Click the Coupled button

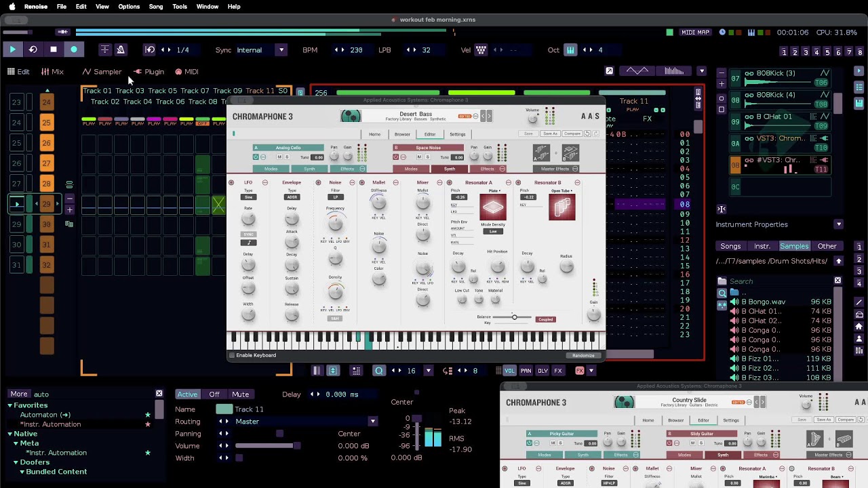pyautogui.click(x=545, y=319)
